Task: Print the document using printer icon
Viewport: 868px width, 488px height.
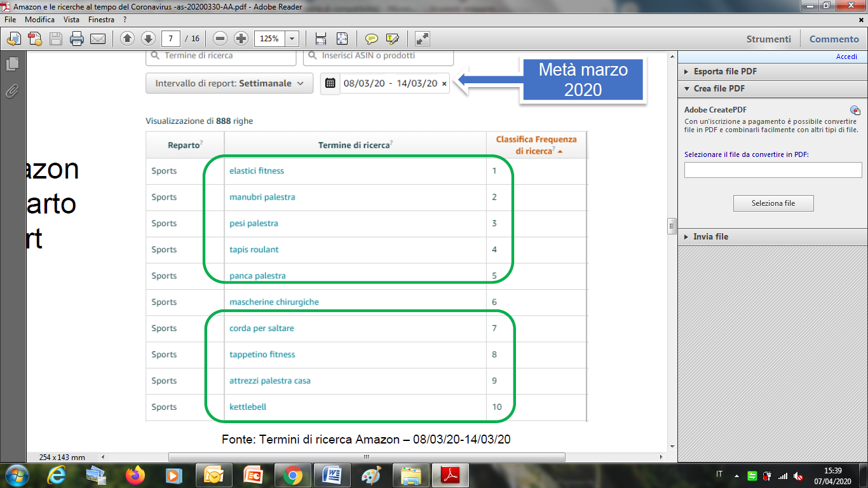Action: pyautogui.click(x=77, y=39)
